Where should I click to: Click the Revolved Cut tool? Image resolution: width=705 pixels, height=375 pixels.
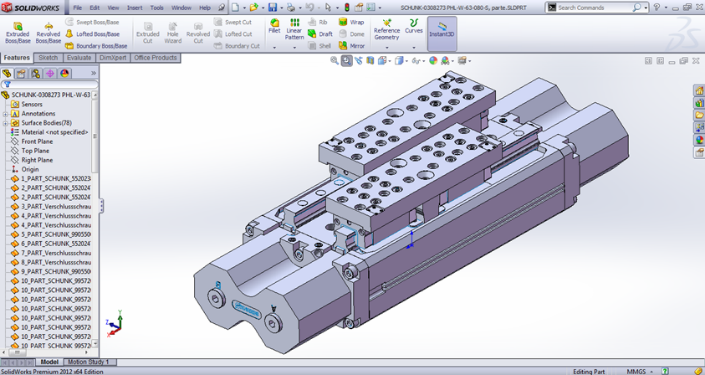tap(198, 33)
